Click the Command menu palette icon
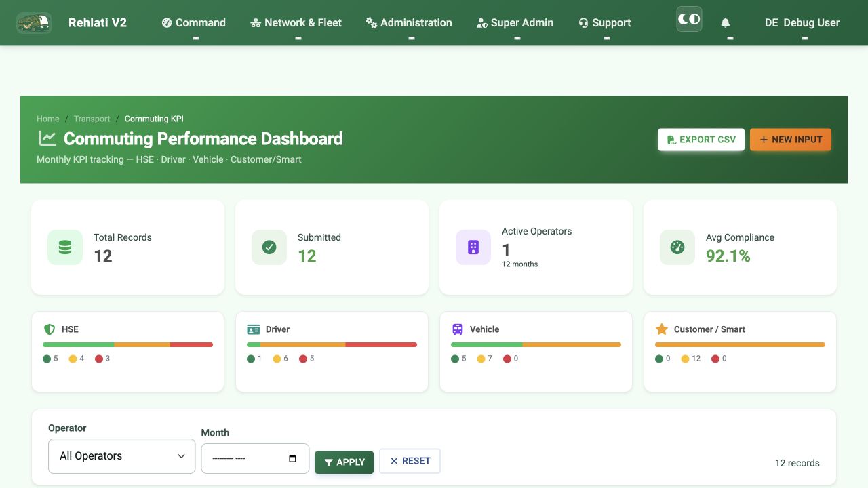 coord(167,23)
